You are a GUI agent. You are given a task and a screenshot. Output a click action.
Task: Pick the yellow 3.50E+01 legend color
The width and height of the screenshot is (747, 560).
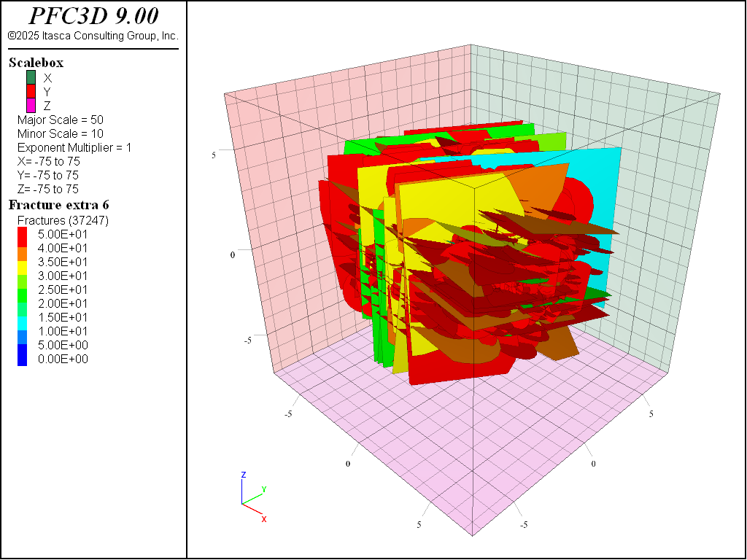coord(22,262)
